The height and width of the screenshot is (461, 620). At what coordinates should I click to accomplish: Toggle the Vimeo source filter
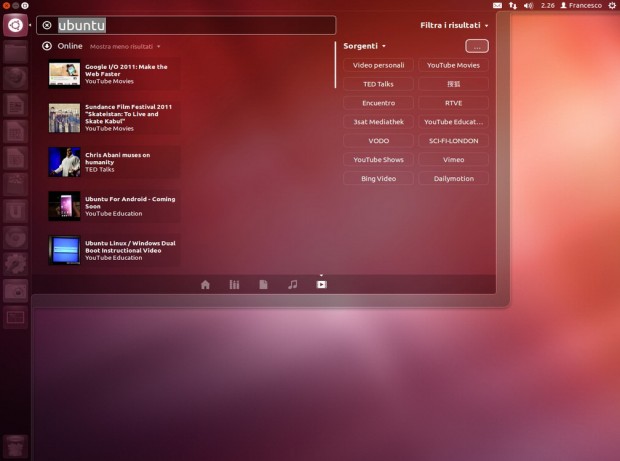(453, 160)
